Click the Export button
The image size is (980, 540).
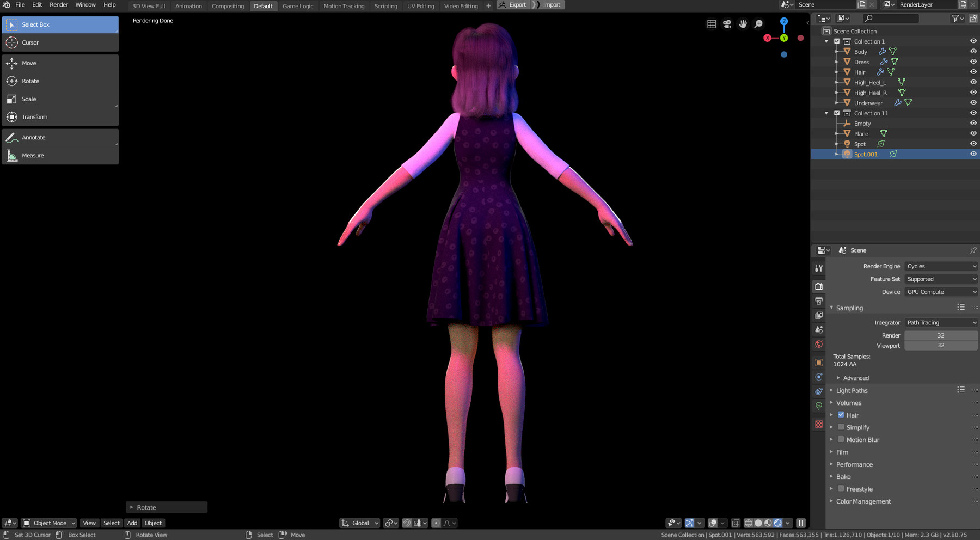pyautogui.click(x=513, y=5)
